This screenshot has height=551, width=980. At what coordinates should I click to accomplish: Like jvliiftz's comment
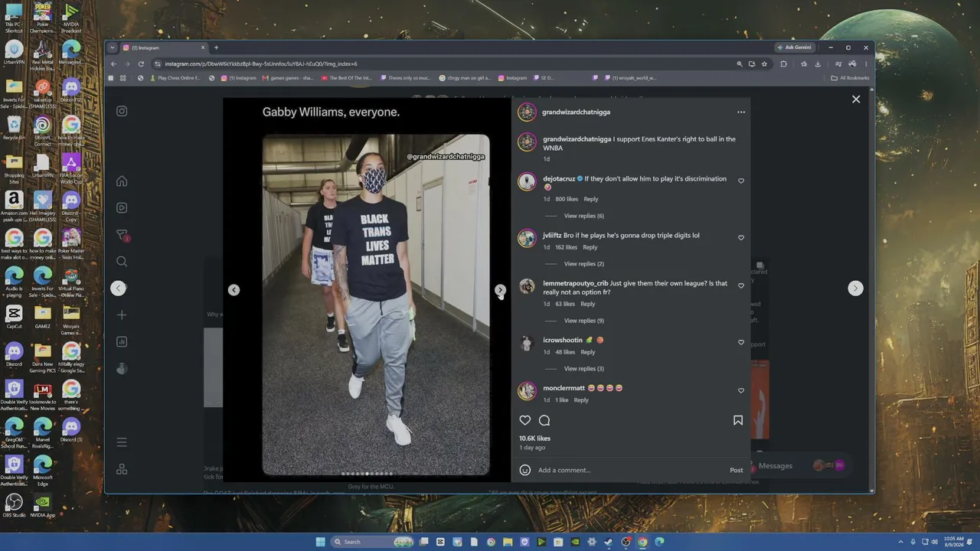point(741,238)
